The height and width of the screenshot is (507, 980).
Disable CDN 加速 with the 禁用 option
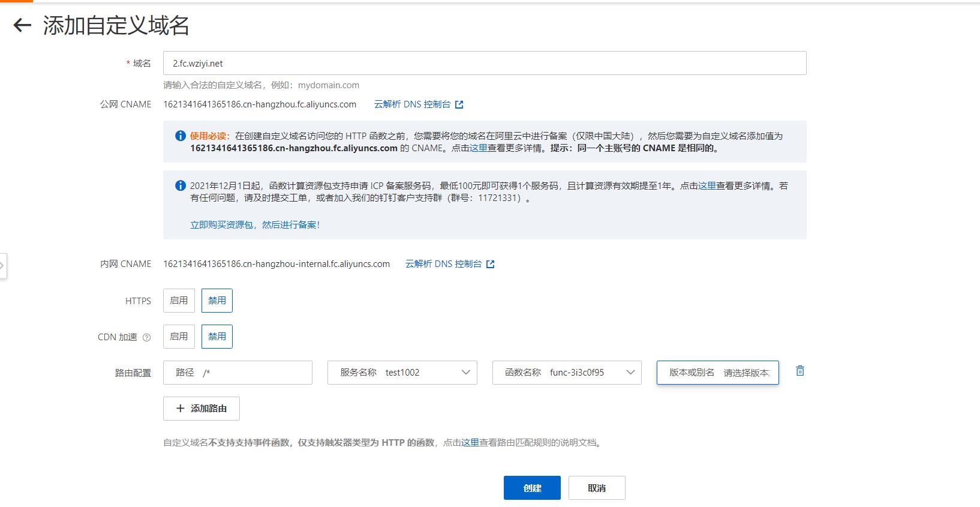point(217,337)
